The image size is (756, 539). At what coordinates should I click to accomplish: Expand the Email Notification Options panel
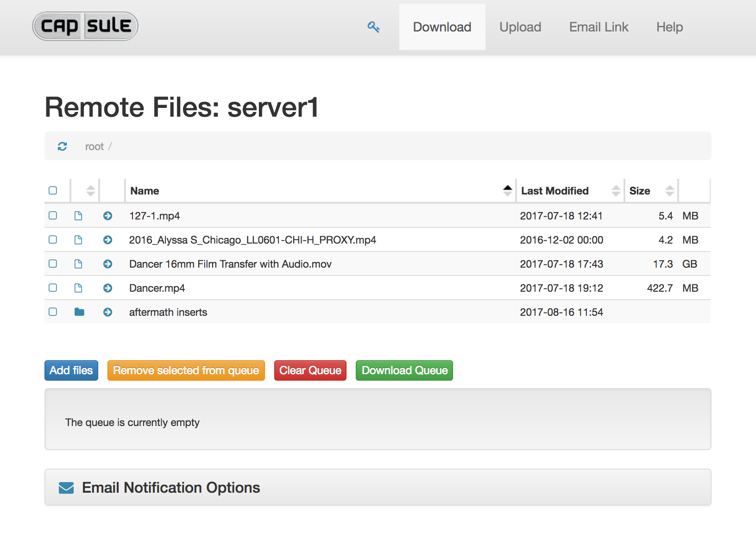click(x=171, y=488)
